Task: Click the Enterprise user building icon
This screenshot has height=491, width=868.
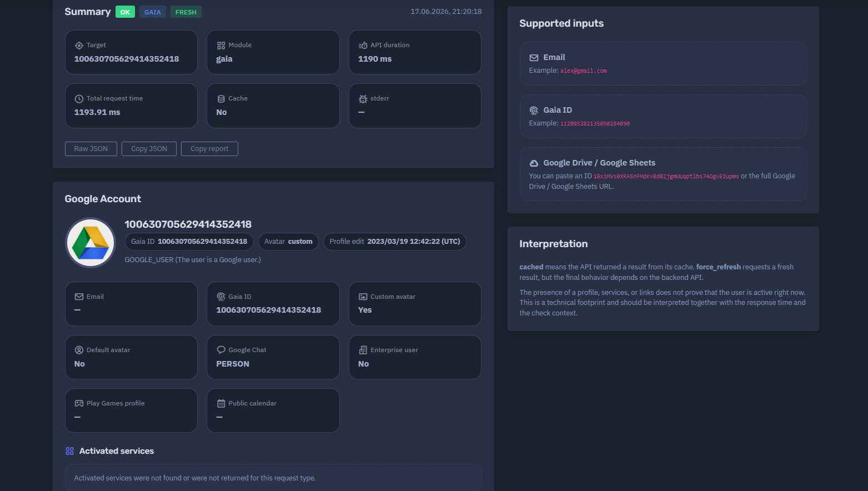Action: [x=363, y=350]
